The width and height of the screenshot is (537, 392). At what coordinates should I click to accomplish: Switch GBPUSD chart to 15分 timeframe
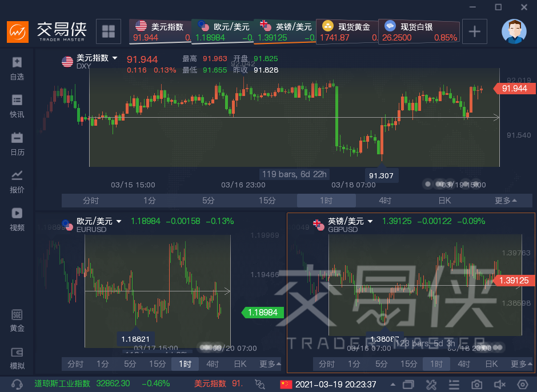pyautogui.click(x=409, y=364)
